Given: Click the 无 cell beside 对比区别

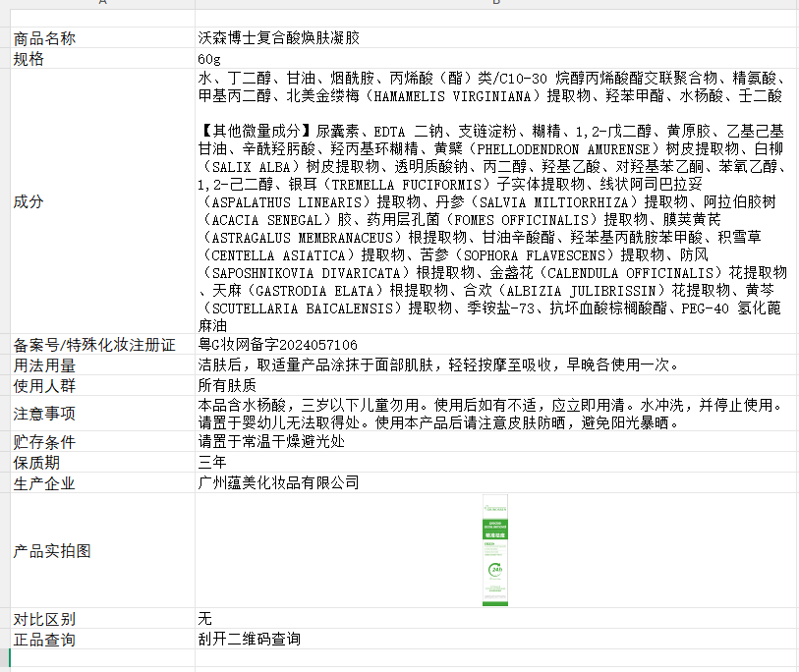Looking at the screenshot, I should (x=496, y=619).
